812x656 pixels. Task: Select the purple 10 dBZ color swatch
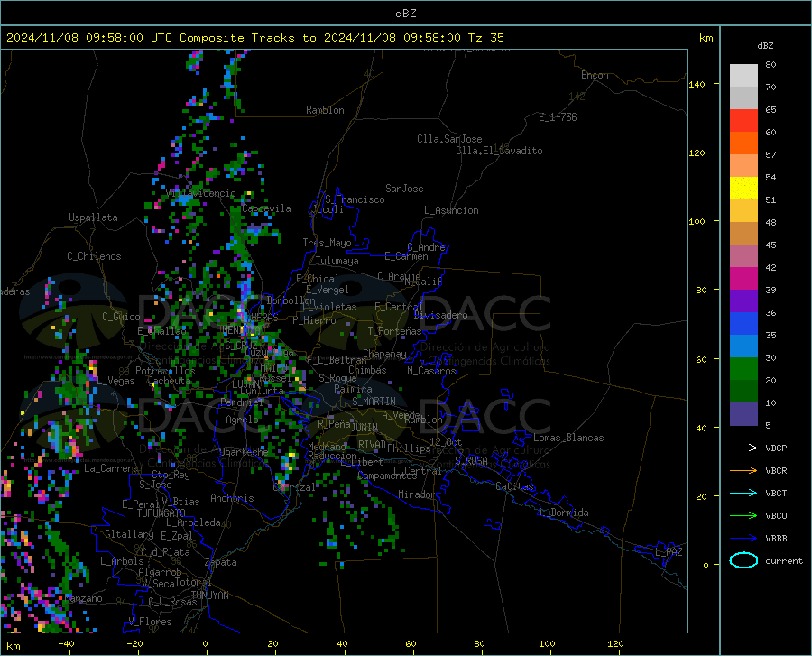pos(743,414)
